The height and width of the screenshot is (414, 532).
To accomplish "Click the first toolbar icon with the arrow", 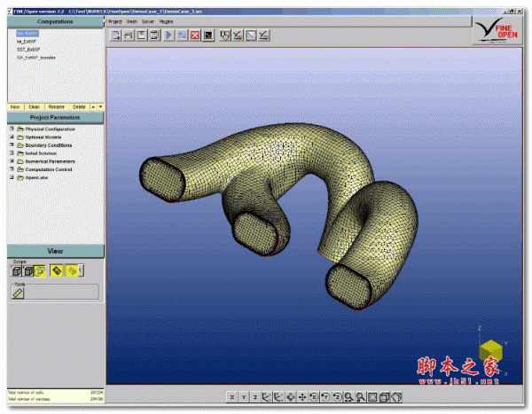I will 115,35.
